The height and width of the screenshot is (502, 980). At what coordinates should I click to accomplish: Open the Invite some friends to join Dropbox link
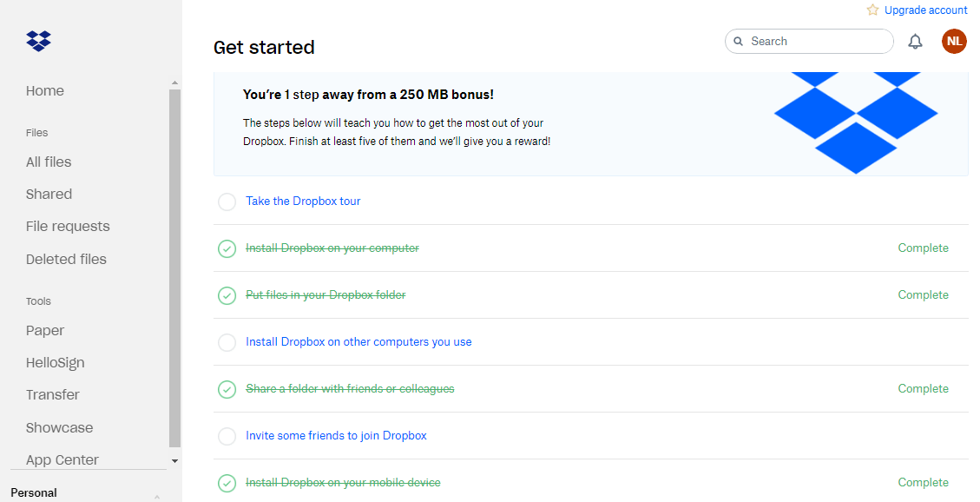(x=336, y=435)
